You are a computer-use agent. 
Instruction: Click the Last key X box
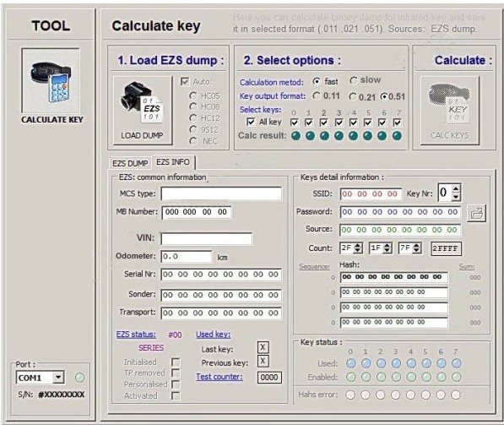[263, 347]
